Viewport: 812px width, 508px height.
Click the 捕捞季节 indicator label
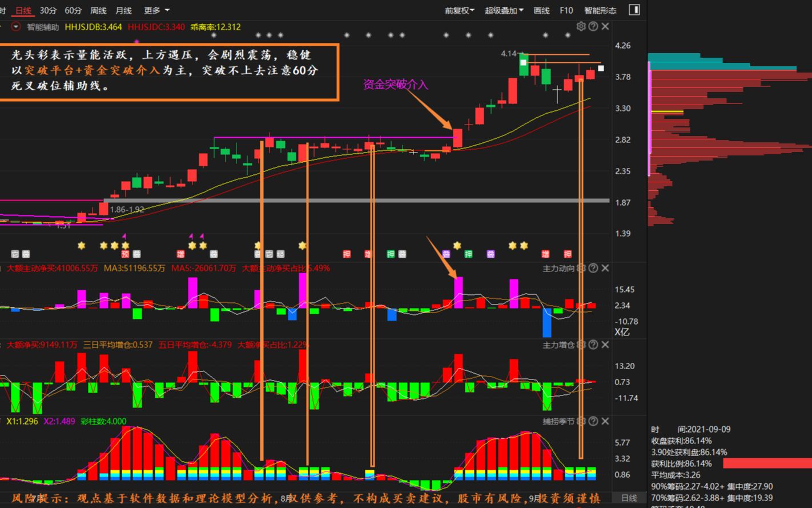(x=558, y=421)
